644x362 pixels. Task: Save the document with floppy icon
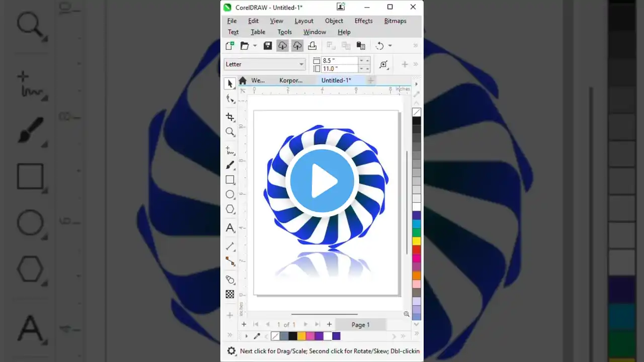tap(268, 46)
